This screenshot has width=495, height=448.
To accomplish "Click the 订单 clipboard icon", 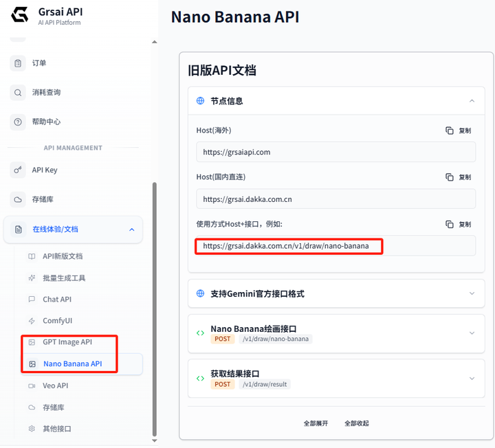I will coord(18,63).
